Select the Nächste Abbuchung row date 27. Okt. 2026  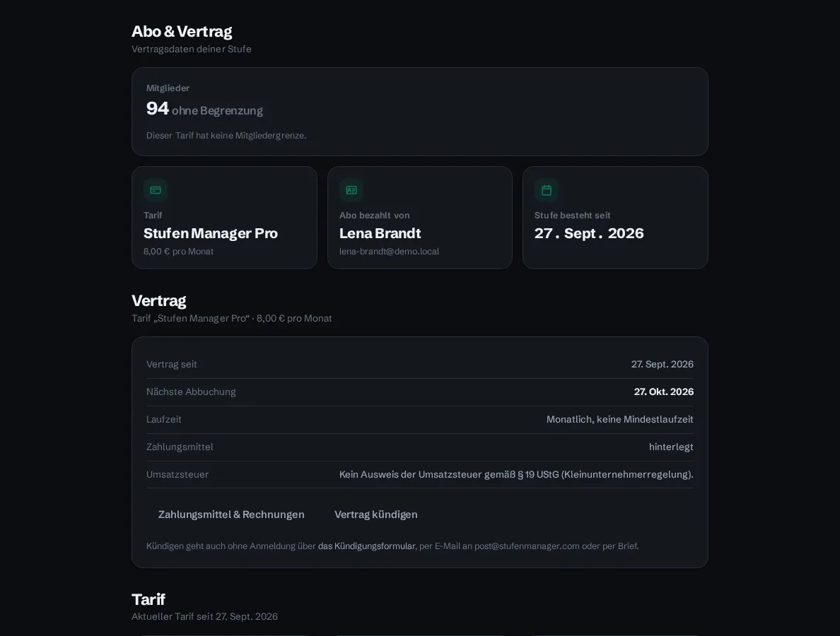click(664, 392)
